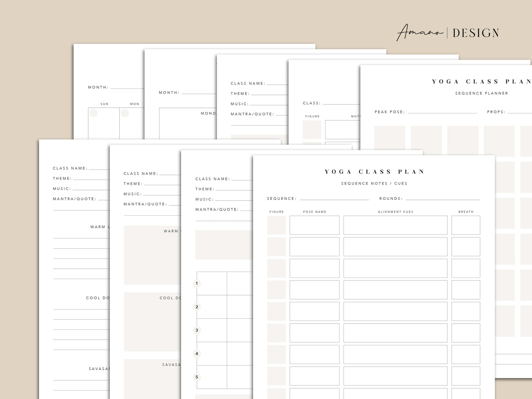Click the first beige Figure square under Sequence
Screen dimensions: 532x399
(x=276, y=225)
